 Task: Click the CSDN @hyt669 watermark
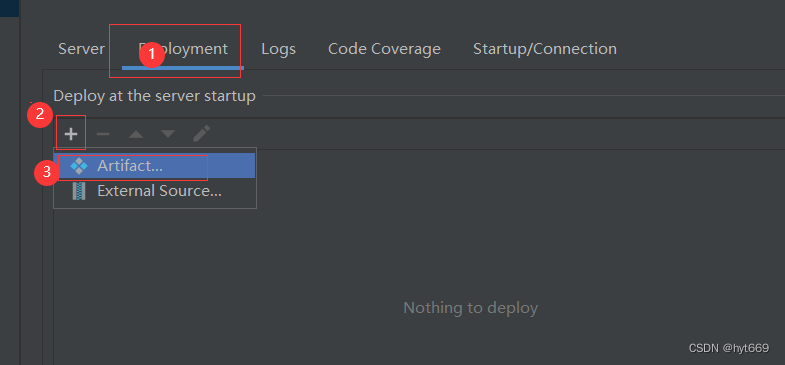(728, 348)
